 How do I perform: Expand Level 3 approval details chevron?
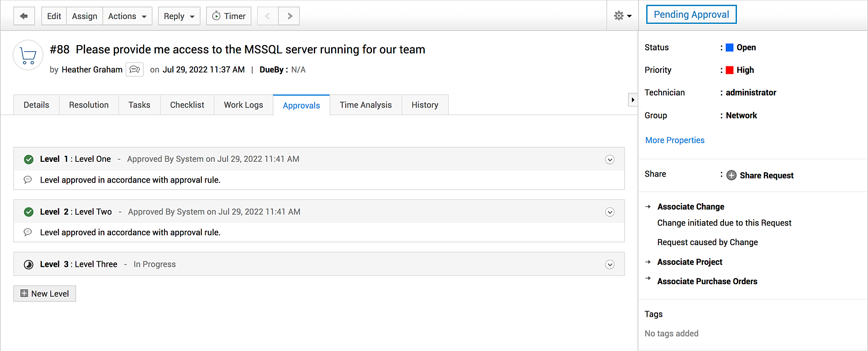click(610, 265)
